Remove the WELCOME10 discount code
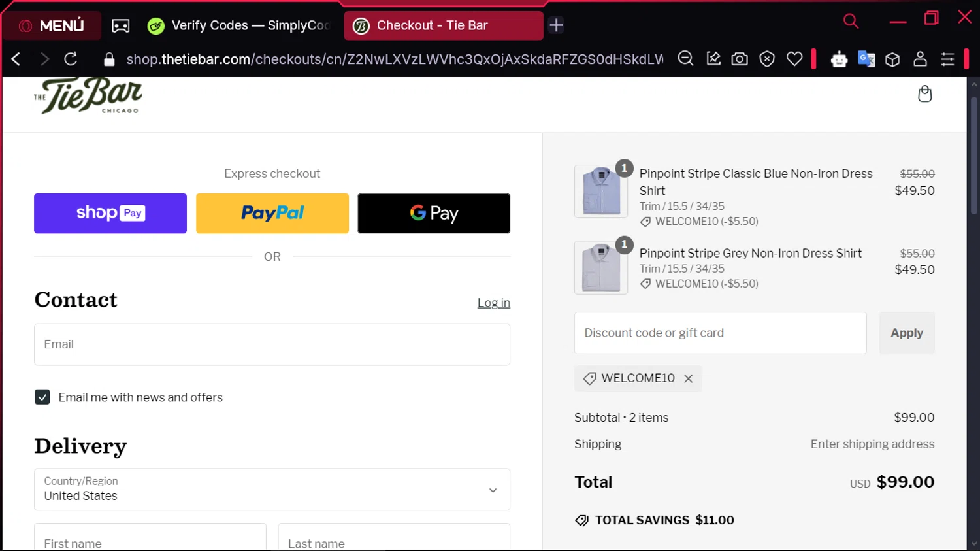The width and height of the screenshot is (980, 551). click(x=688, y=378)
